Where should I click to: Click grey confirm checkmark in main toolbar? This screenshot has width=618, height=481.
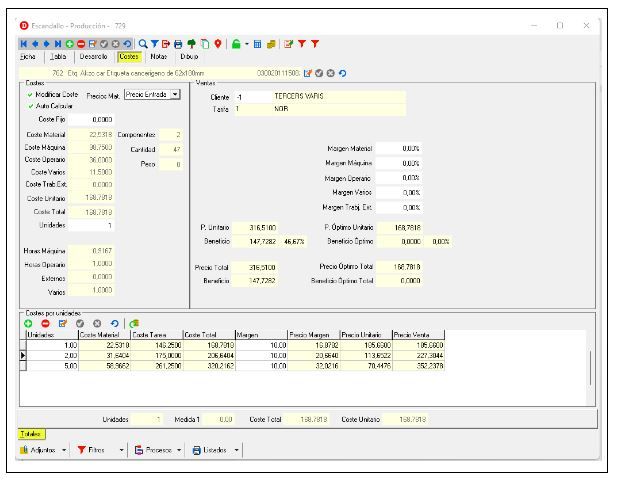[104, 44]
